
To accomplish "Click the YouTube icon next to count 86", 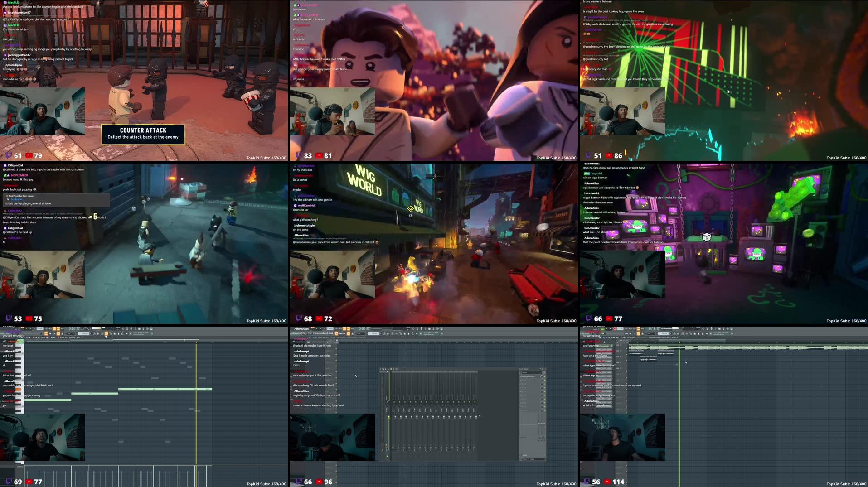I will [609, 155].
